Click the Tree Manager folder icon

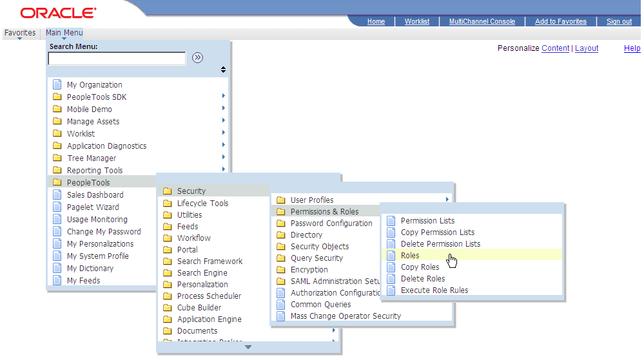click(x=57, y=158)
